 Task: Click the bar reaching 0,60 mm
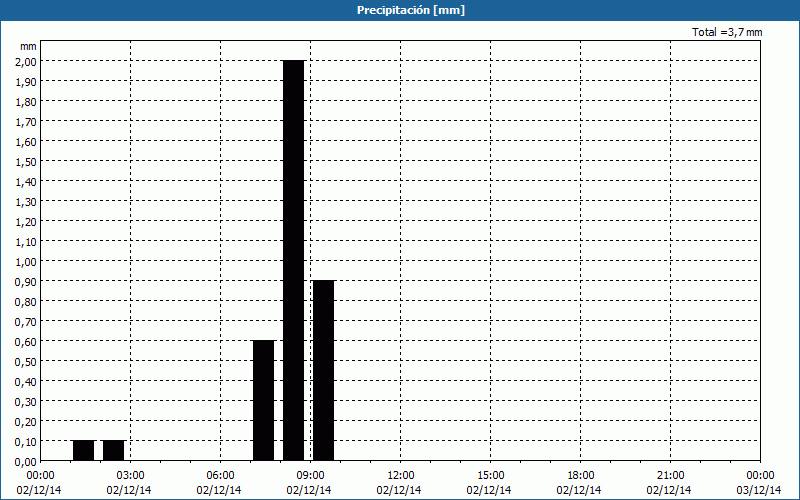pos(264,401)
